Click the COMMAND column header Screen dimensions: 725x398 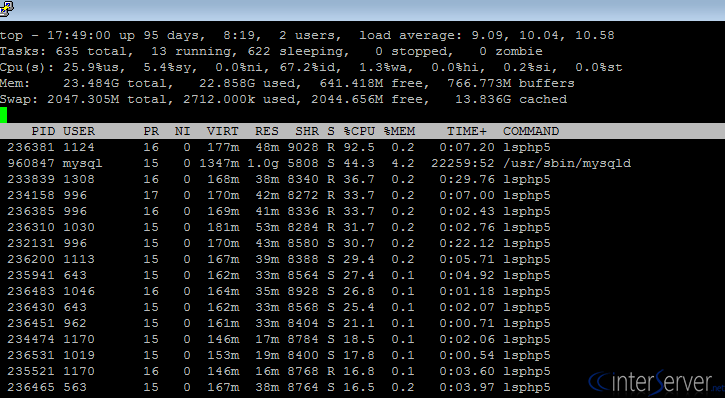pyautogui.click(x=531, y=131)
